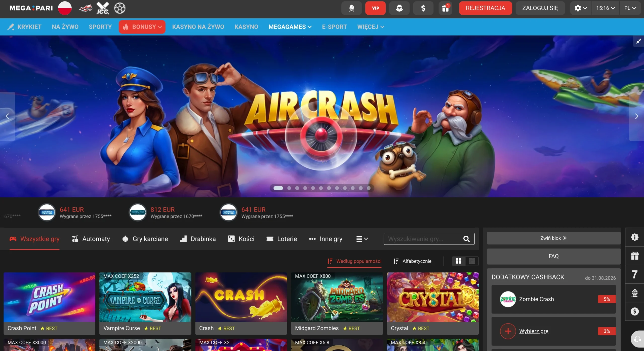
Task: Open the SPORTY menu item
Action: tap(100, 27)
